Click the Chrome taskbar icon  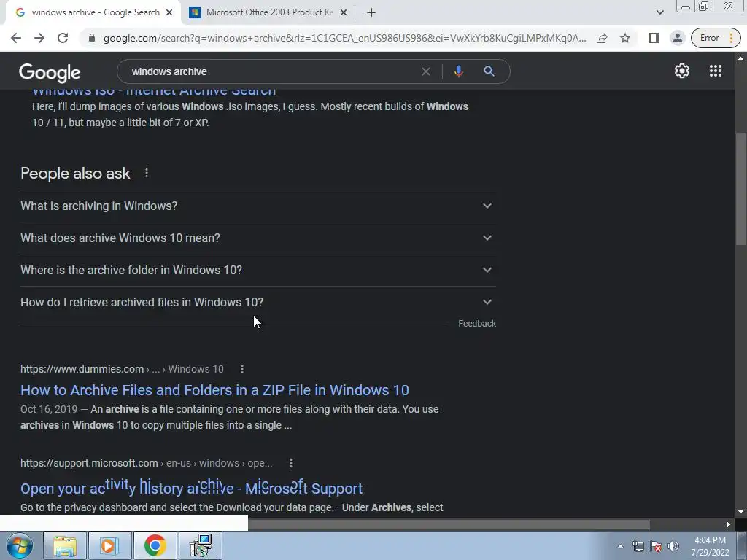tap(155, 545)
